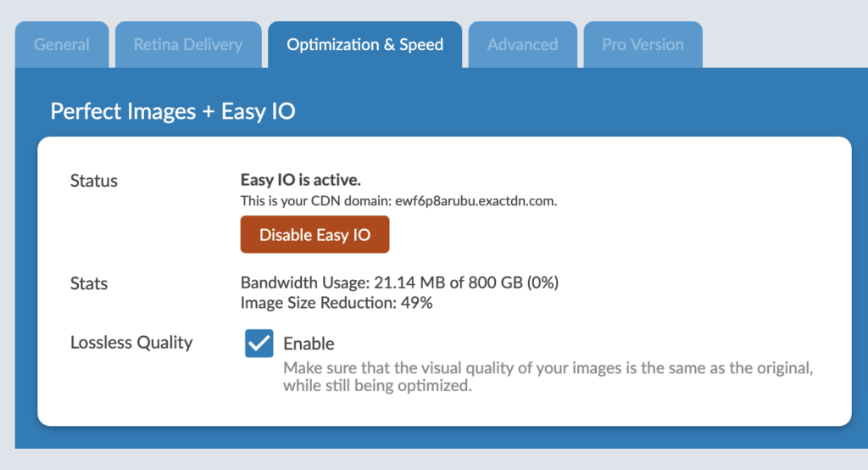
Task: Click the Bandwidth Usage 21.14 MB stat
Action: pos(399,283)
